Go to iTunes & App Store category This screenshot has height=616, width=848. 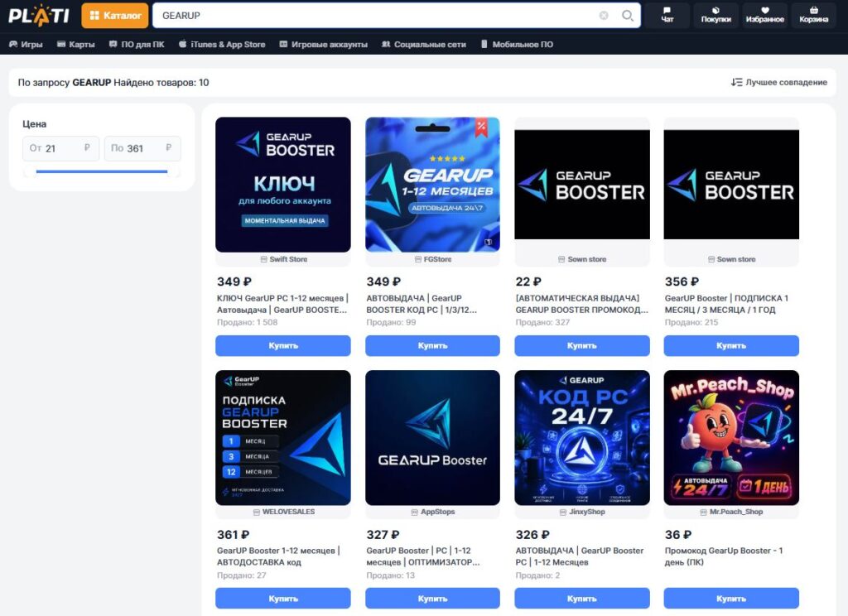point(222,45)
